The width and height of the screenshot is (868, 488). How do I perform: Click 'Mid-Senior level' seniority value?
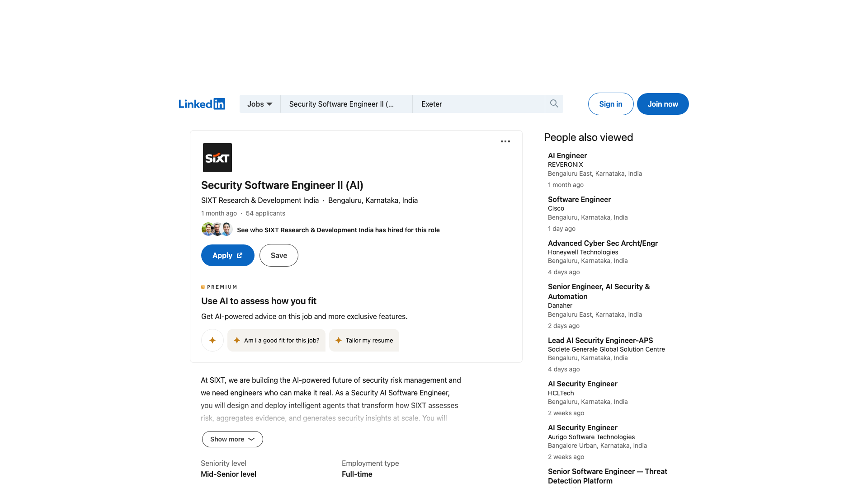228,474
